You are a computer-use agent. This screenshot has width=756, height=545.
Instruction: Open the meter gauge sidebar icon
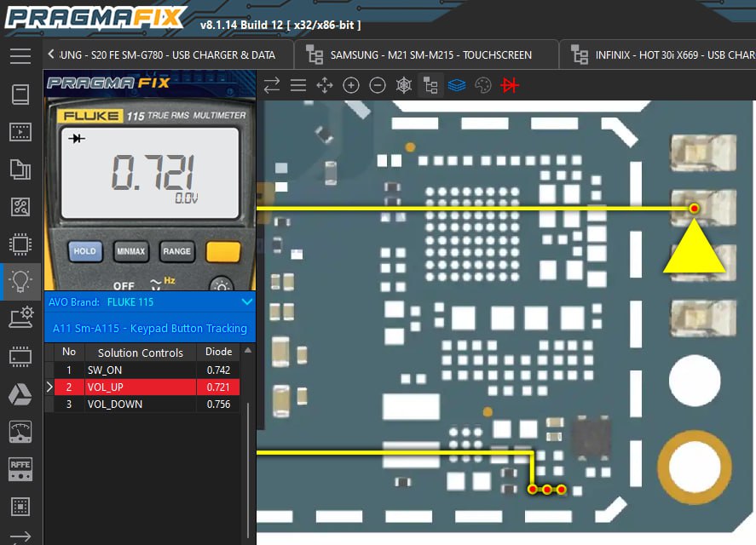pos(20,432)
